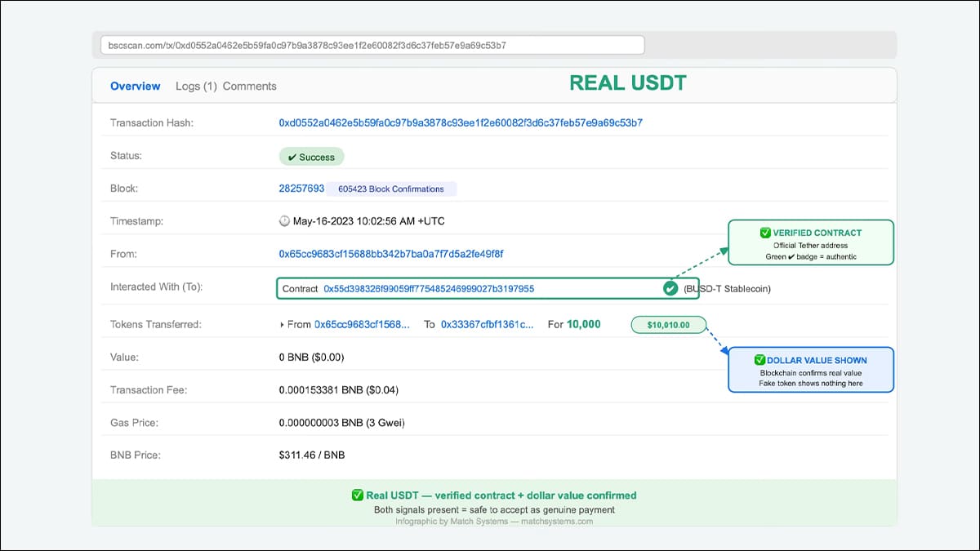Viewport: 980px width, 551px height.
Task: Switch to the Logs (1) tab
Action: tap(196, 86)
